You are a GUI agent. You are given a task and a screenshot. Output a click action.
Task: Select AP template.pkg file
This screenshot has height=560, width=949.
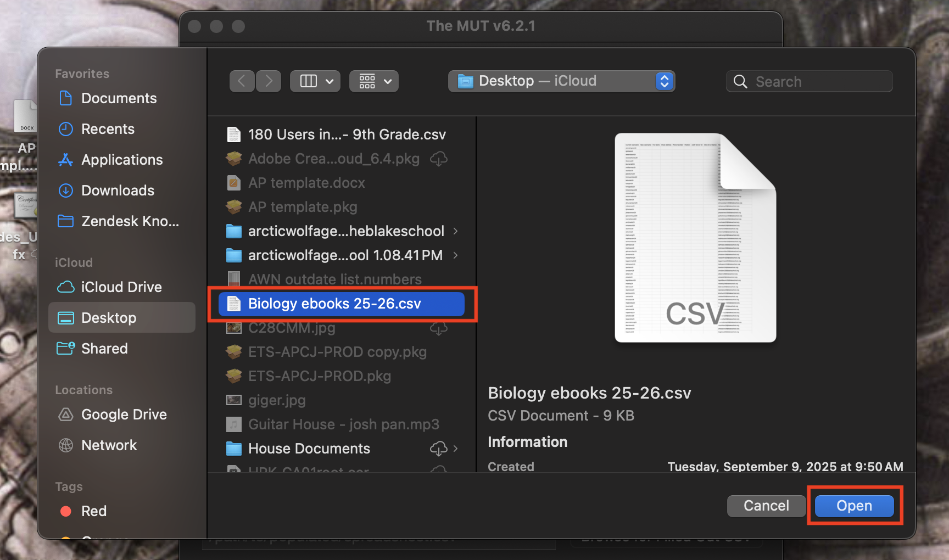342,207
